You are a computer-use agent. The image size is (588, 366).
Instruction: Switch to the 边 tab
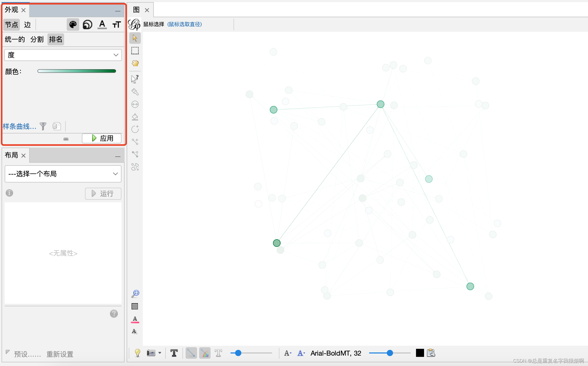click(27, 25)
